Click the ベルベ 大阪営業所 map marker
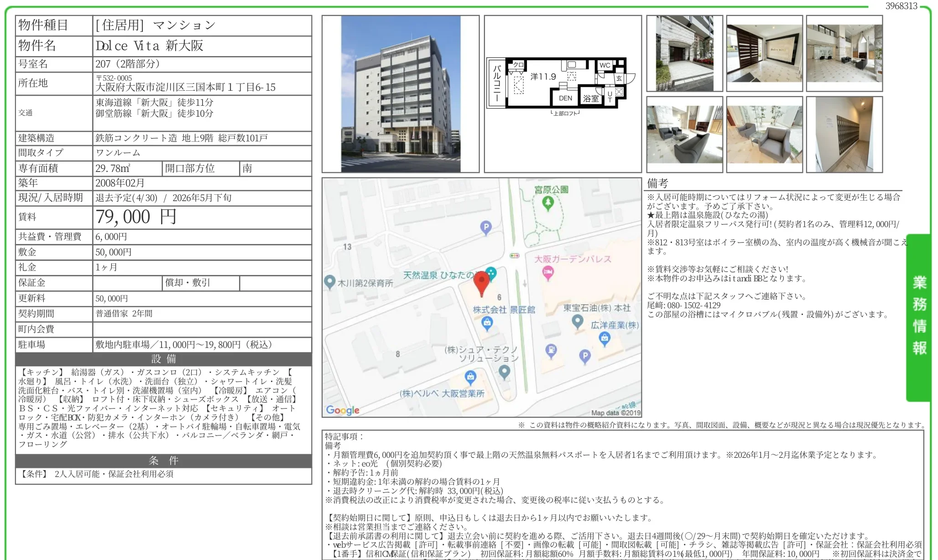This screenshot has height=560, width=938. pos(470,377)
